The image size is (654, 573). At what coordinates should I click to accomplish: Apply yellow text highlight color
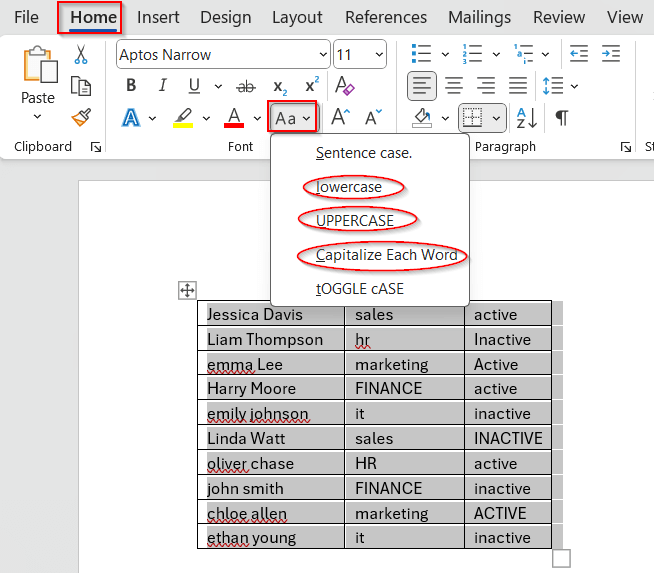coord(183,118)
